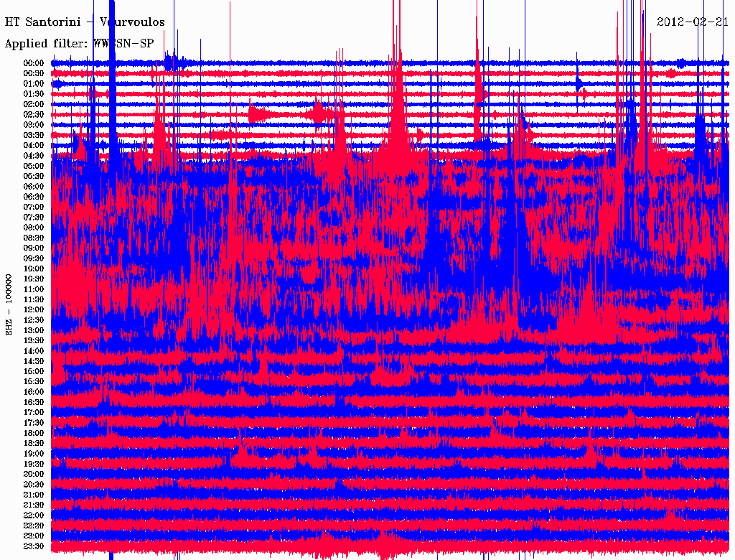This screenshot has width=735, height=560.
Task: Select the 13:00 time label
Action: pyautogui.click(x=34, y=330)
